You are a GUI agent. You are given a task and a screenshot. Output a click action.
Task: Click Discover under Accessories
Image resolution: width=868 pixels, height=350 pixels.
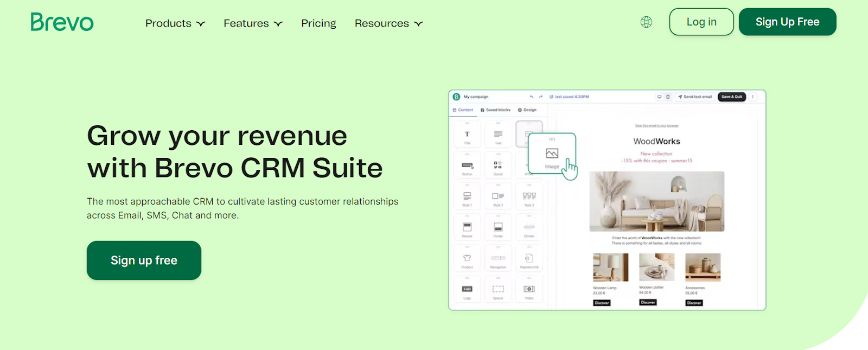click(694, 303)
